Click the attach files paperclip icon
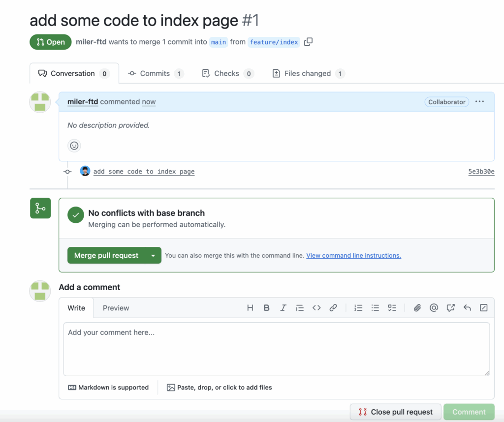The width and height of the screenshot is (504, 422). click(417, 308)
